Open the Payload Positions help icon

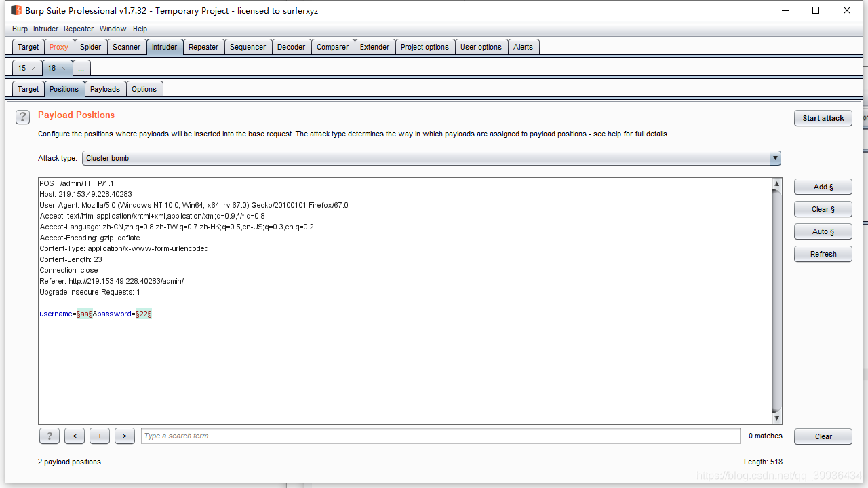pyautogui.click(x=22, y=117)
